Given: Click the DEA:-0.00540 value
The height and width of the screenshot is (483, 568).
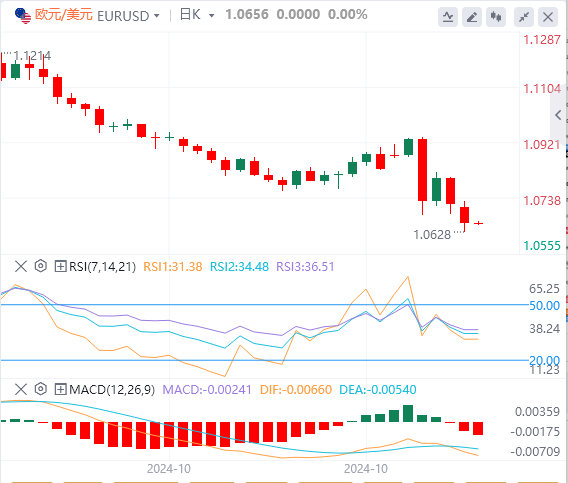Looking at the screenshot, I should 377,390.
